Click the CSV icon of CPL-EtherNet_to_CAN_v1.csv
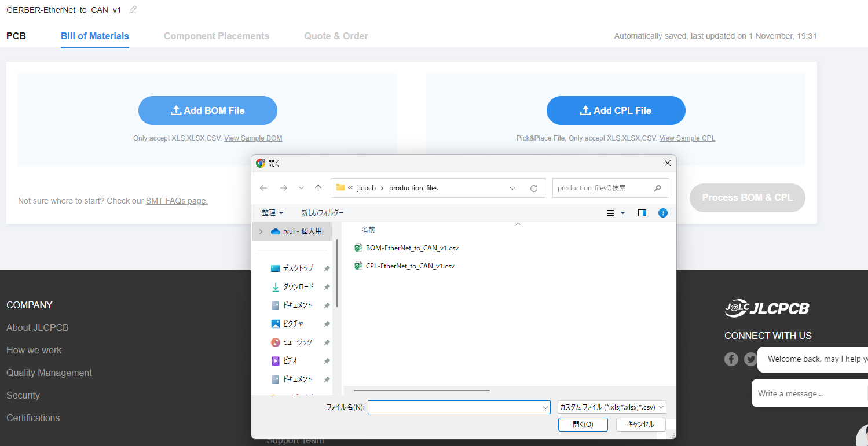 tap(358, 266)
